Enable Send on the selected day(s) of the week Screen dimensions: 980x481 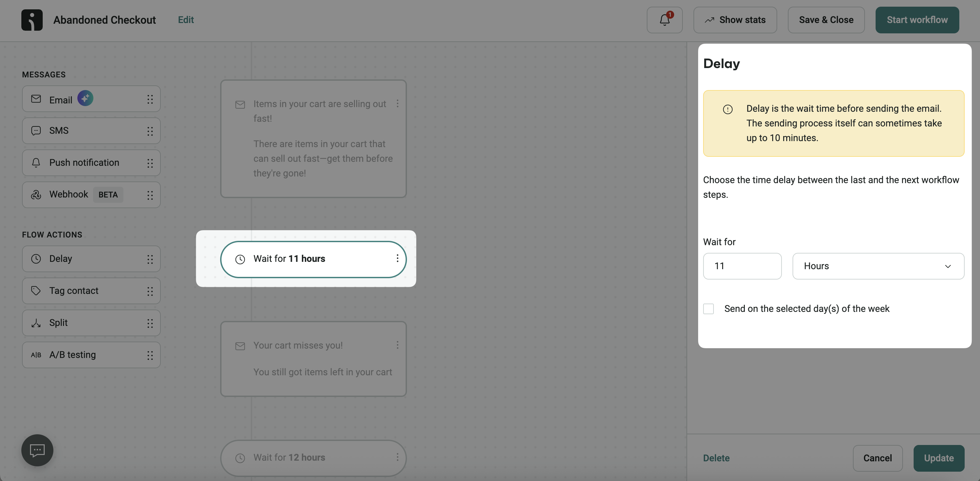[708, 309]
